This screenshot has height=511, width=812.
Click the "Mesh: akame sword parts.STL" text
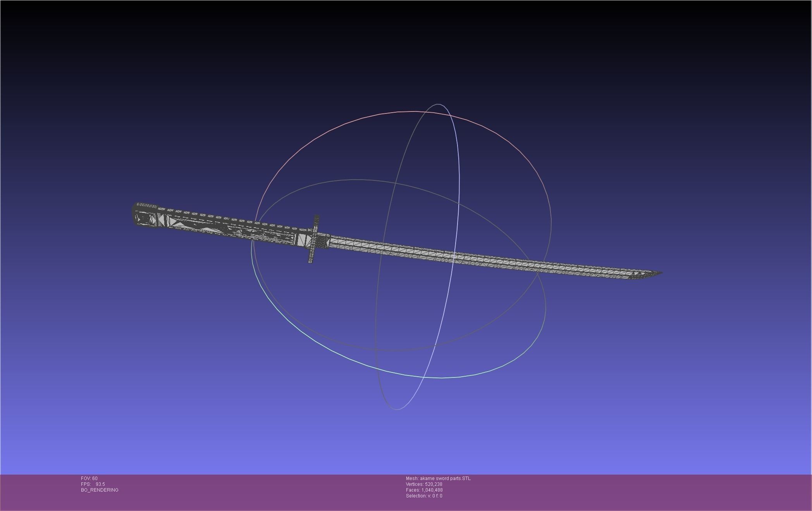click(x=438, y=478)
